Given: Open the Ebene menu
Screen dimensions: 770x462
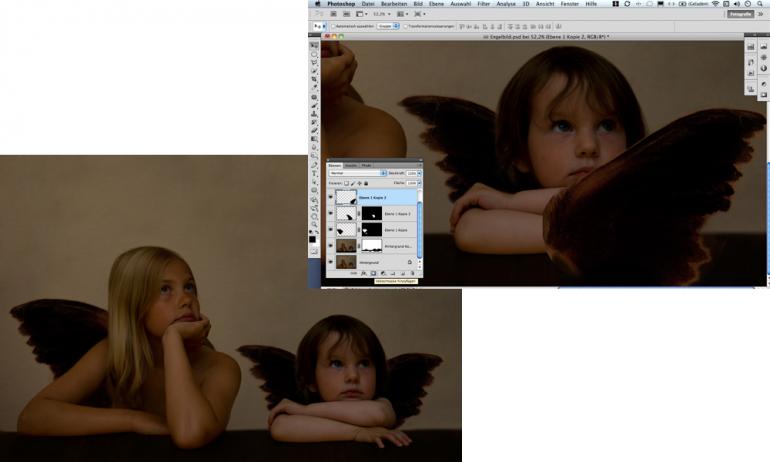Looking at the screenshot, I should 437,4.
